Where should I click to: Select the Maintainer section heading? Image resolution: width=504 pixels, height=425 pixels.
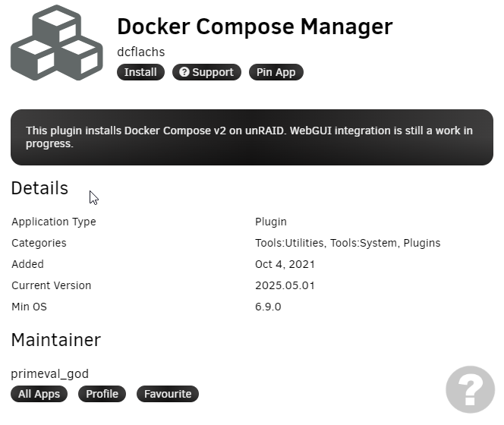tap(56, 340)
